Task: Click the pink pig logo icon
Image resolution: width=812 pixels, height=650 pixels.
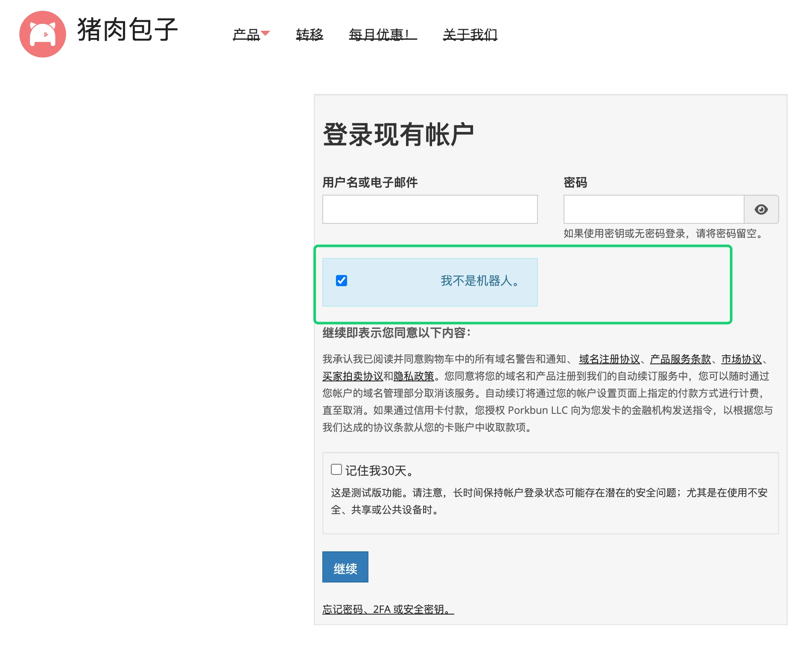Action: coord(43,34)
